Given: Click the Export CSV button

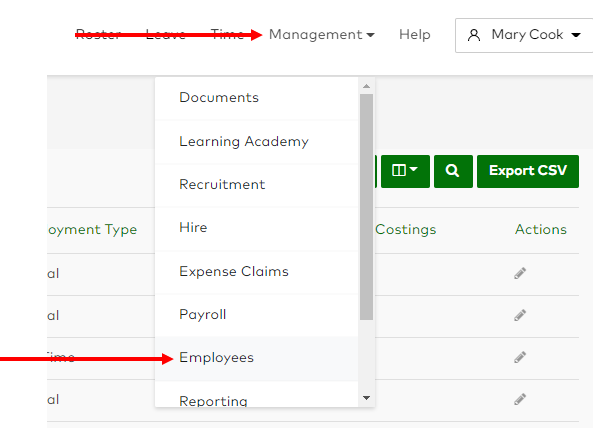Looking at the screenshot, I should pos(528,171).
